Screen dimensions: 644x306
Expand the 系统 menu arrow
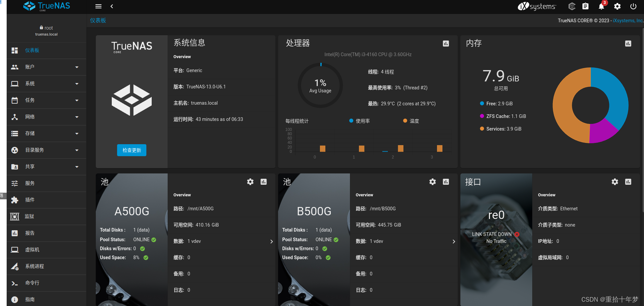click(x=77, y=84)
